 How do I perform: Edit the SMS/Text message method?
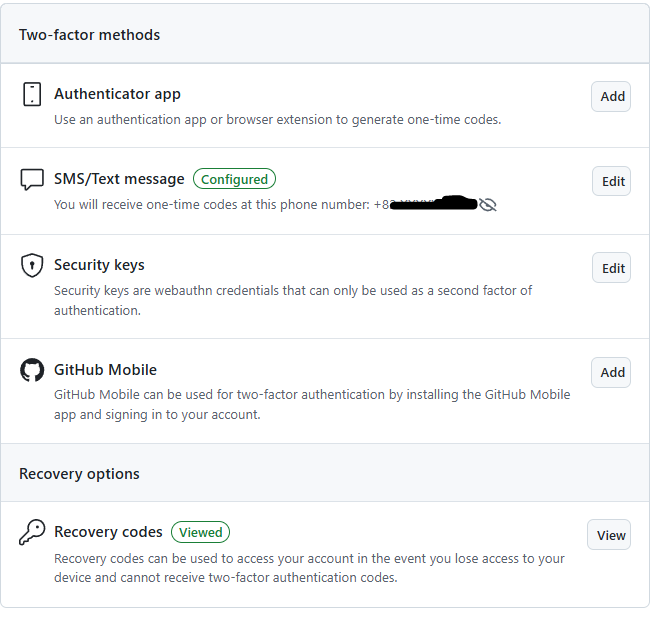point(612,181)
